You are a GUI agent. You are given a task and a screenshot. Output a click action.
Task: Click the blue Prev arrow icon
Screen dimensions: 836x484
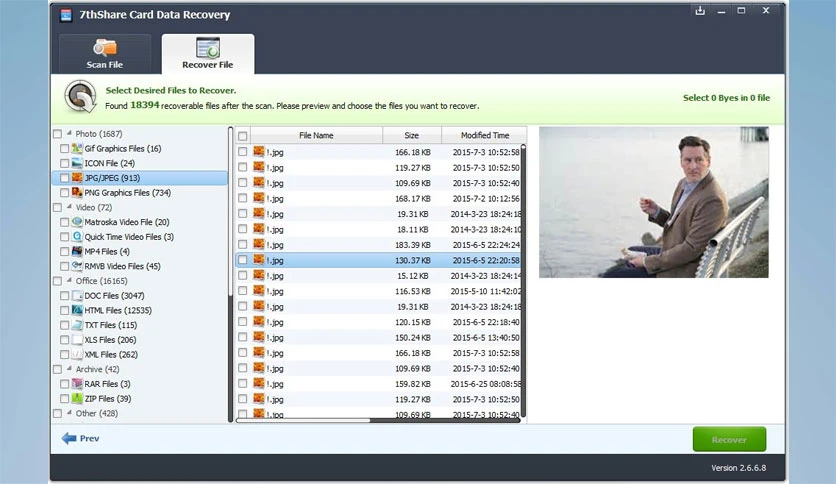click(69, 438)
